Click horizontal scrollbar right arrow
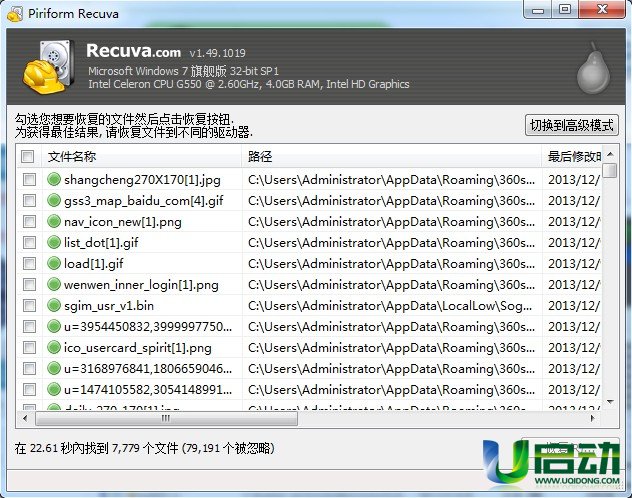 592,418
